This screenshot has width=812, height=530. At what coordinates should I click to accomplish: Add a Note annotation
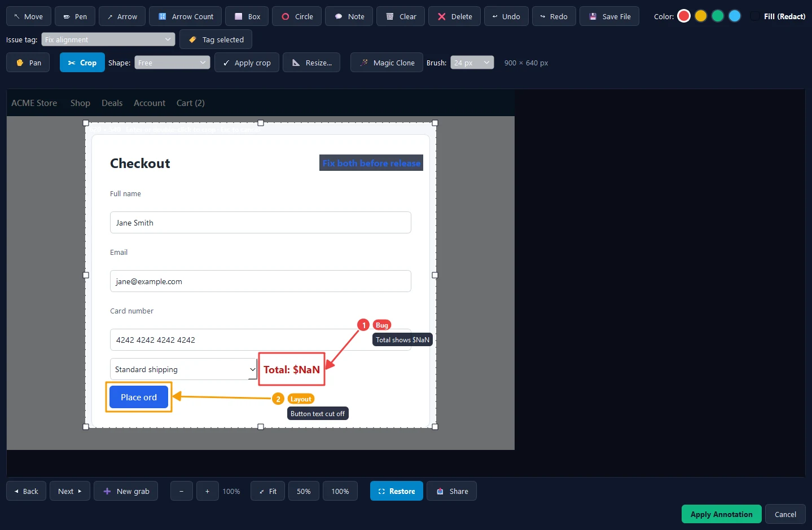pos(349,16)
